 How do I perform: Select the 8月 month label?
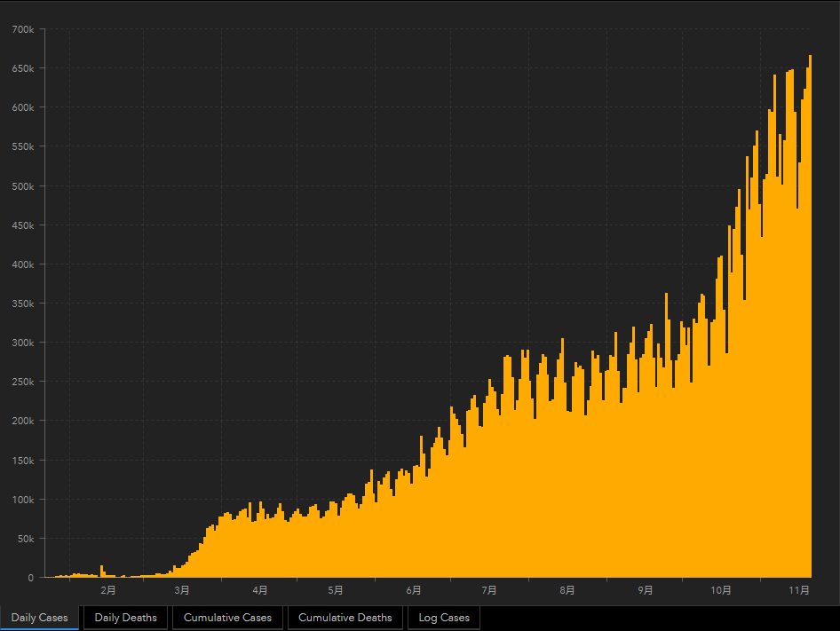tap(567, 590)
